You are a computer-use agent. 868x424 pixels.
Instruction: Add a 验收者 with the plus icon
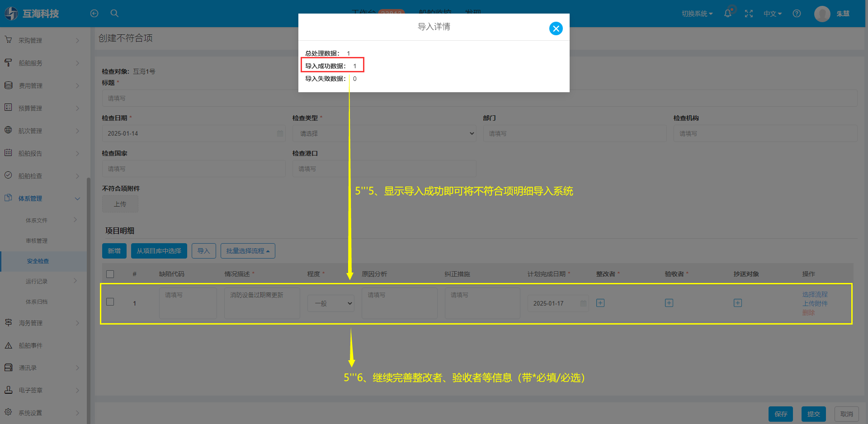point(669,303)
